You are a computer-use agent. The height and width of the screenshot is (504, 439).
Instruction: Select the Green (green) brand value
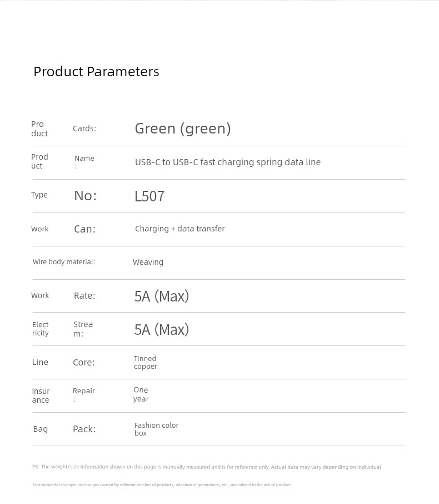[183, 129]
